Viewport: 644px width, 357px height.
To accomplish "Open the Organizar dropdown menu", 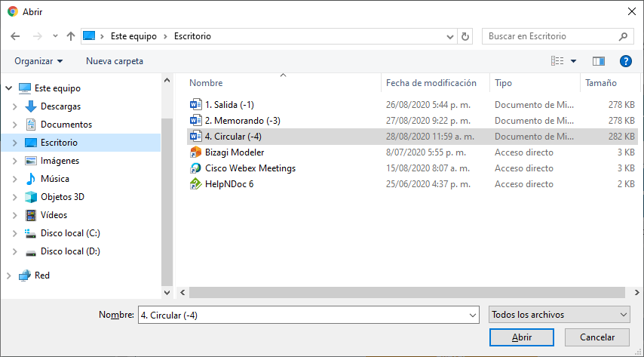I will point(38,61).
